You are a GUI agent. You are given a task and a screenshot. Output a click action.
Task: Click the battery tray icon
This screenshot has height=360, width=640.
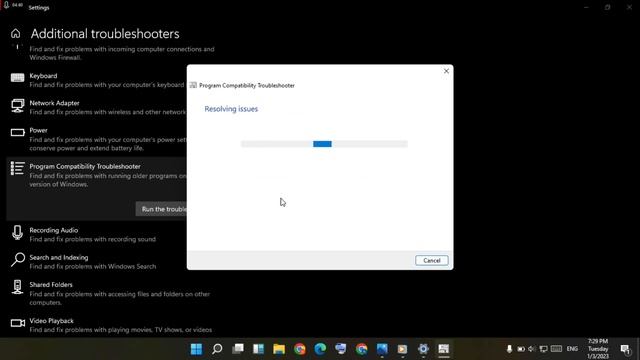click(x=521, y=349)
